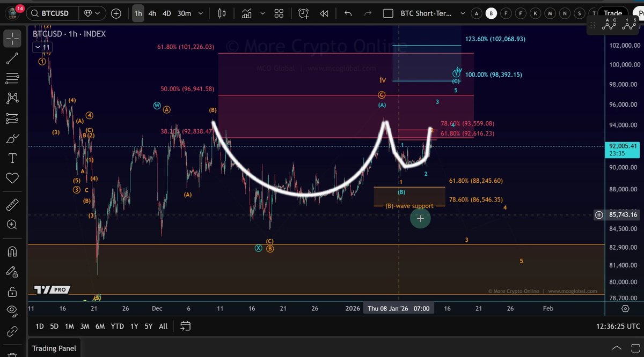Open the layout setup square icon
644x357 pixels.
388,13
